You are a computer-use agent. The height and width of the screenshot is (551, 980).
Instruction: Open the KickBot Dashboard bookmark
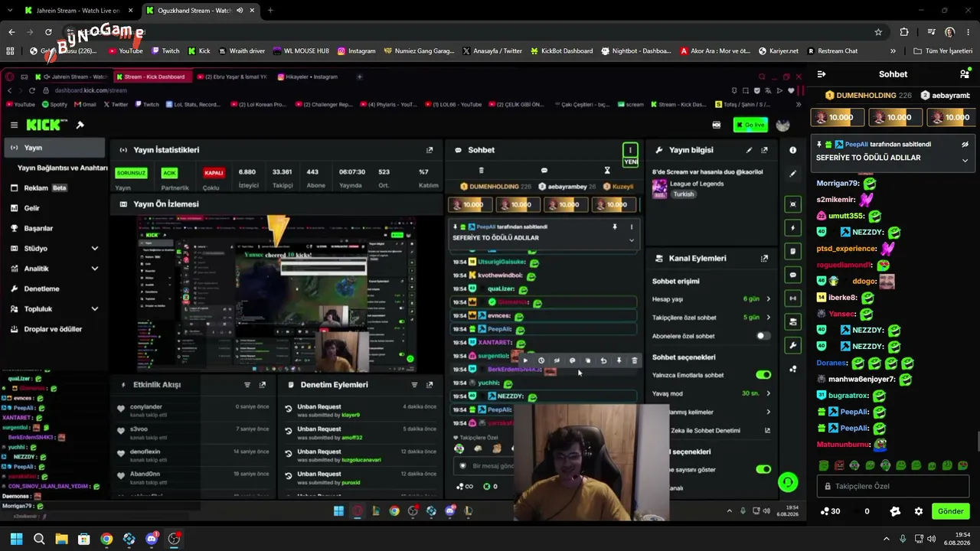(560, 51)
